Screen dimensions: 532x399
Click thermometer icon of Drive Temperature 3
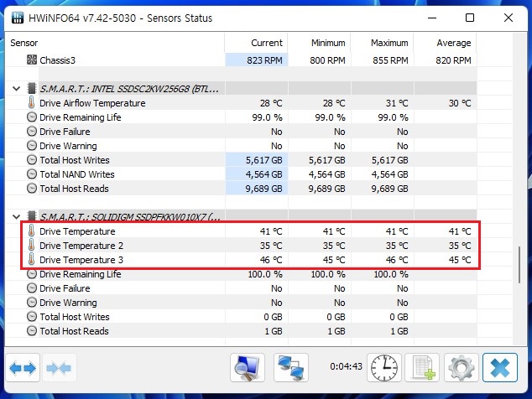click(32, 259)
